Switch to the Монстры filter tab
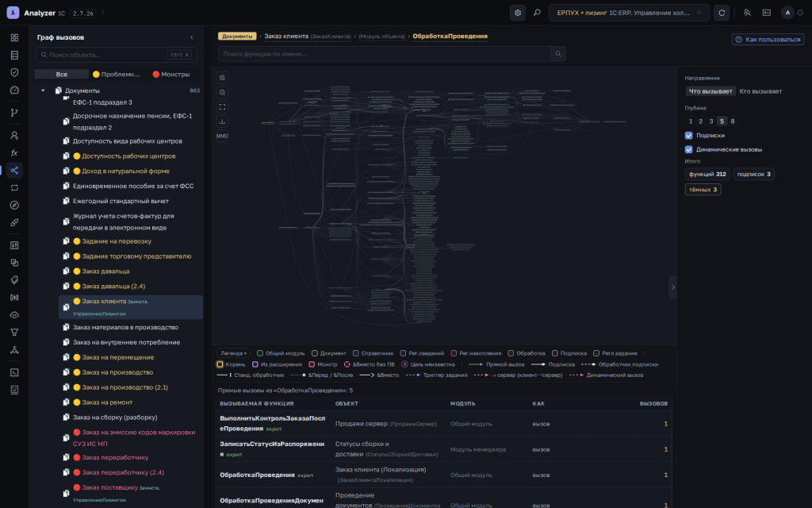This screenshot has height=508, width=812. pos(171,74)
